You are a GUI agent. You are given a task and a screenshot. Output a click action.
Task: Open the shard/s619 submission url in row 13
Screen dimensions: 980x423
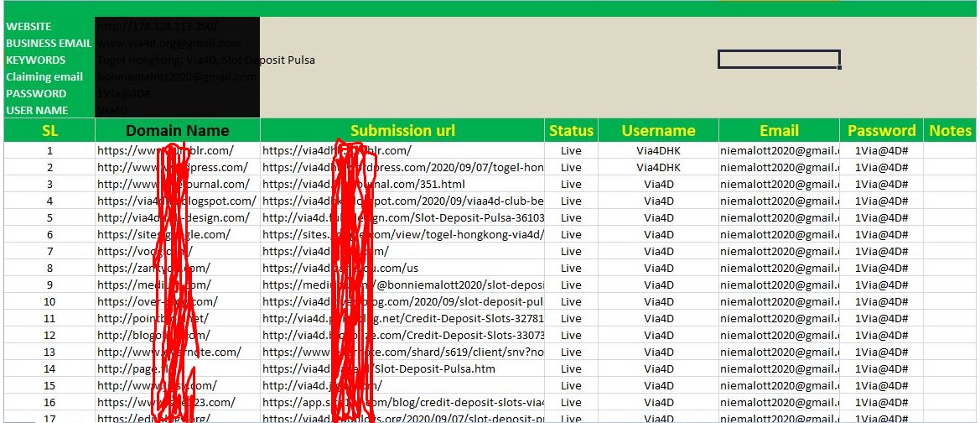[x=402, y=352]
